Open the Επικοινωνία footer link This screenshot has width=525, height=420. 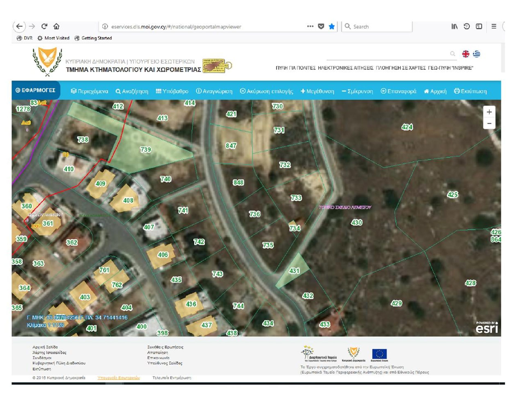pos(158,358)
